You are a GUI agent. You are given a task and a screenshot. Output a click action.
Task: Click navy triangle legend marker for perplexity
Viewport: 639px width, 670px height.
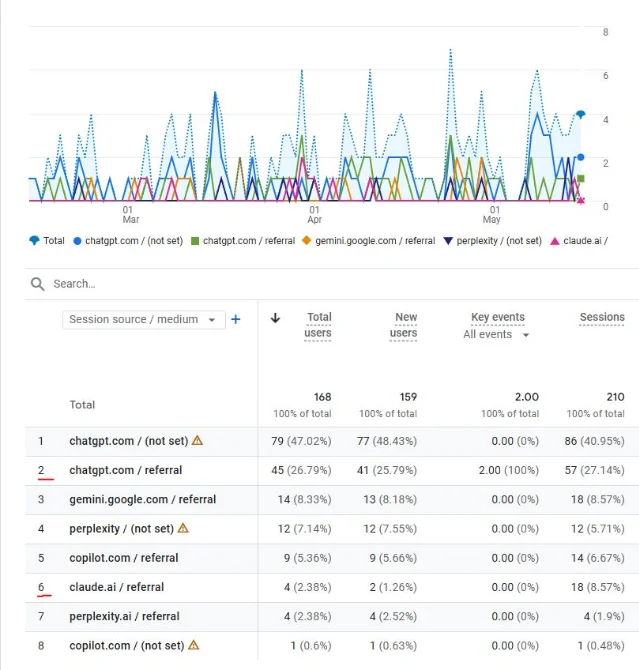click(448, 241)
